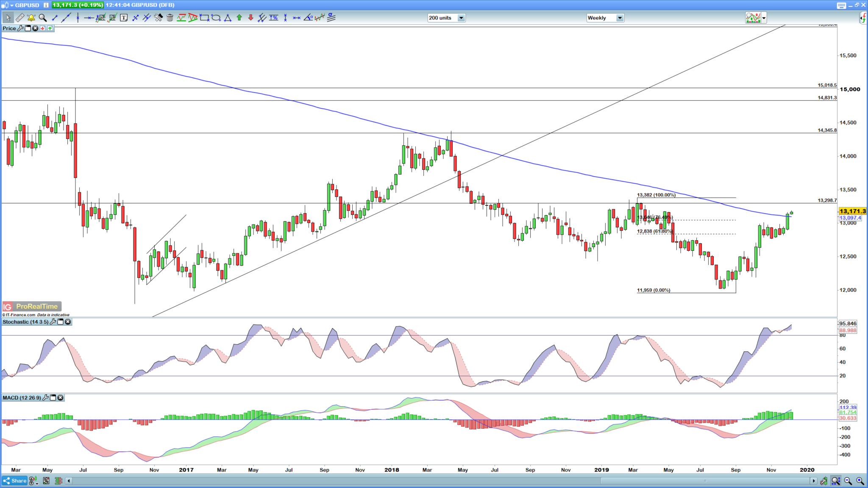The width and height of the screenshot is (868, 488).
Task: Select the second line with table tool
Action: coord(112,18)
